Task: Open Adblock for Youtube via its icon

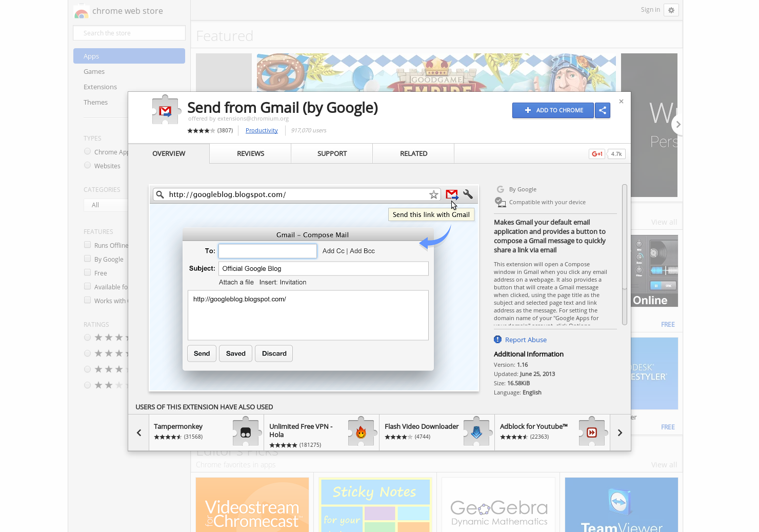Action: click(x=592, y=431)
